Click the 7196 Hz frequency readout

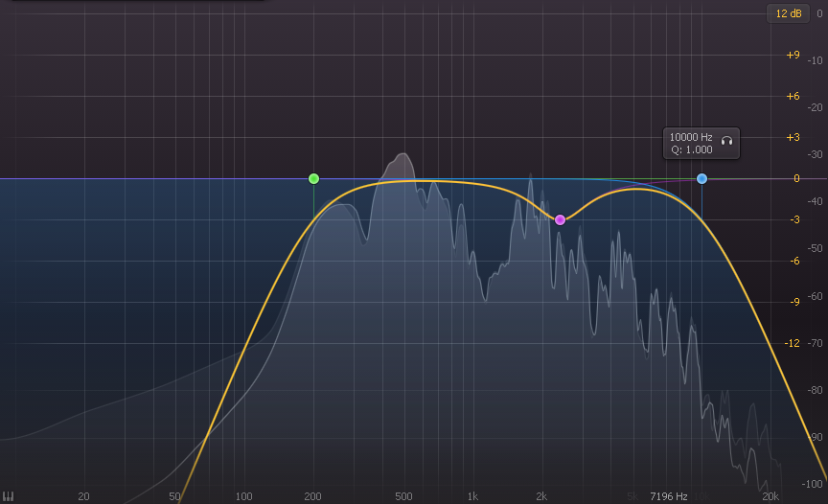(x=668, y=496)
